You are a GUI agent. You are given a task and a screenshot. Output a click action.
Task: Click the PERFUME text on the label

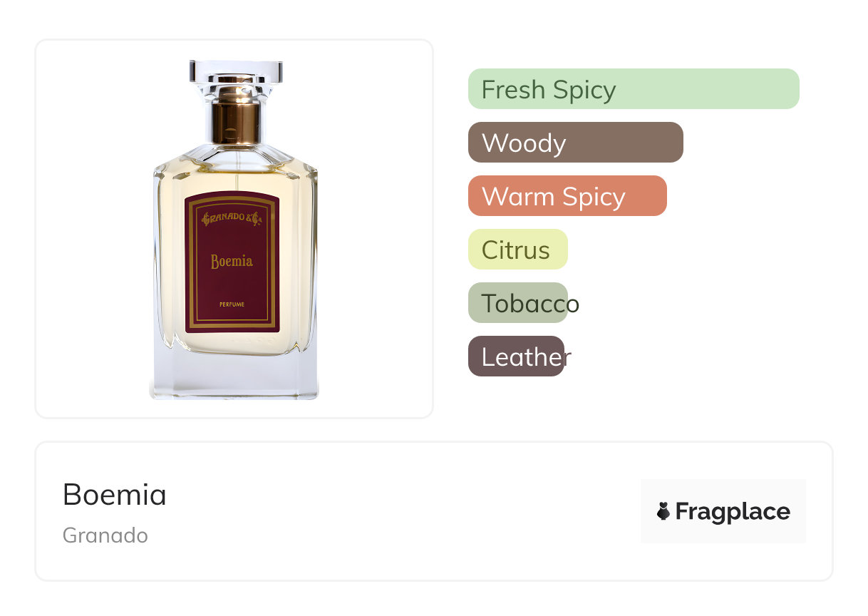coord(232,304)
